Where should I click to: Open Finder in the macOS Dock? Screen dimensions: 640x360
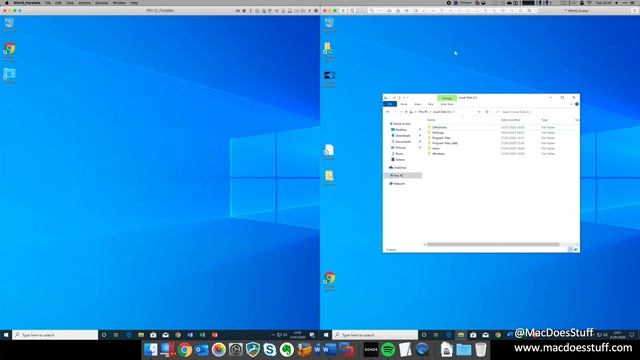(x=151, y=350)
